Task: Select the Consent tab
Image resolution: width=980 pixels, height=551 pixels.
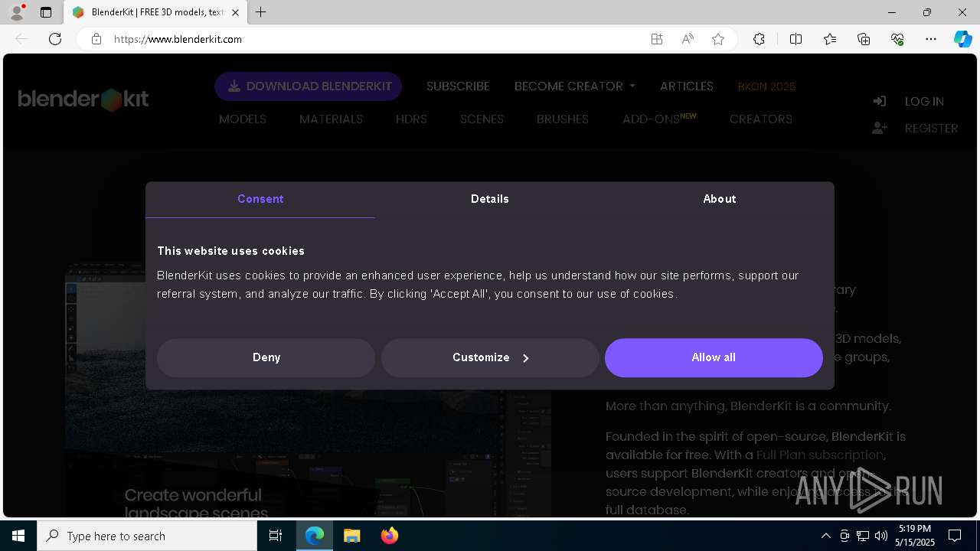Action: point(260,199)
